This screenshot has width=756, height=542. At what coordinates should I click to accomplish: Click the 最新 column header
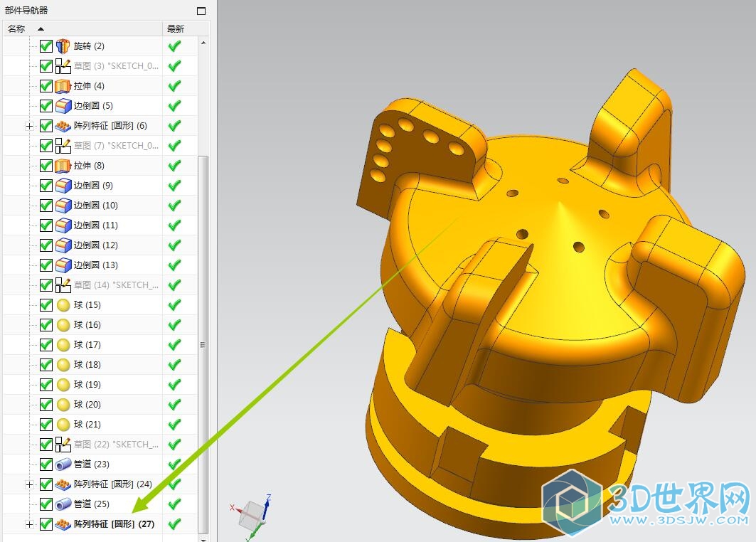(x=176, y=28)
